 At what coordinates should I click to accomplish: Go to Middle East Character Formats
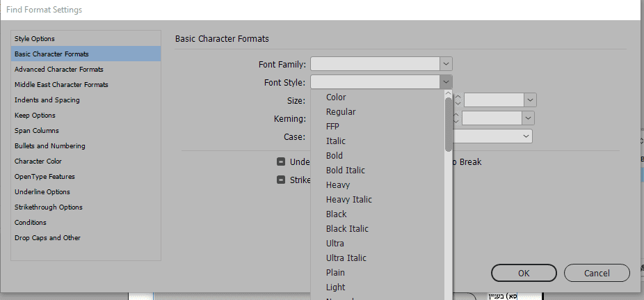point(61,84)
